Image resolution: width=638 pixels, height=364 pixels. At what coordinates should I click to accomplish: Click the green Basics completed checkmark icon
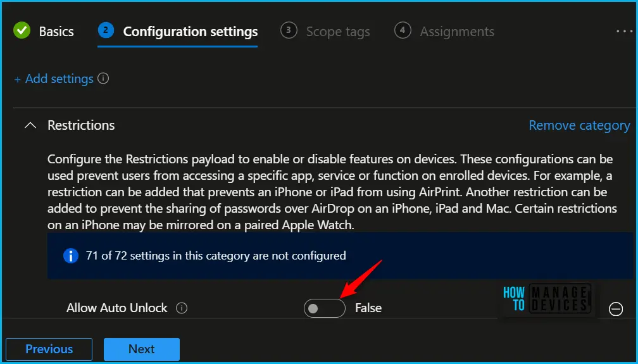[x=22, y=30]
